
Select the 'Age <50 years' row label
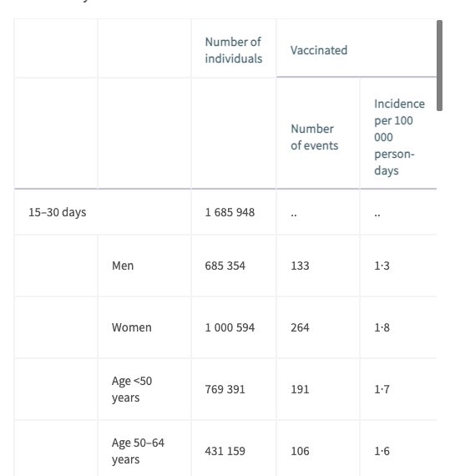click(132, 389)
